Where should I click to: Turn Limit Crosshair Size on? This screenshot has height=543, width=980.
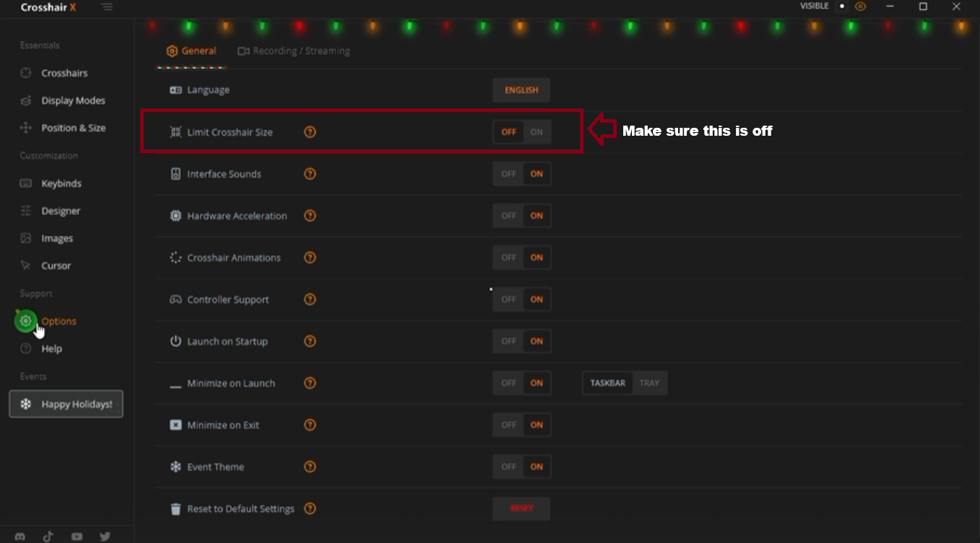[x=537, y=132]
